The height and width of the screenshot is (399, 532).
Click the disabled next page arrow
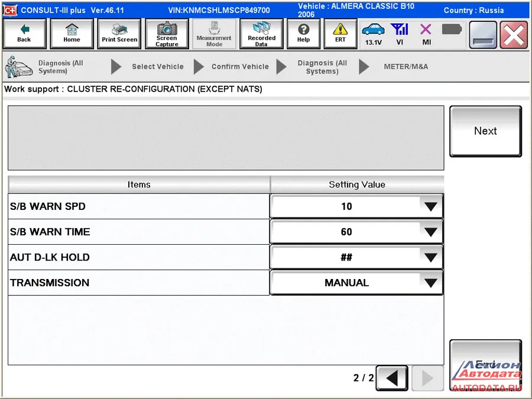click(x=427, y=378)
